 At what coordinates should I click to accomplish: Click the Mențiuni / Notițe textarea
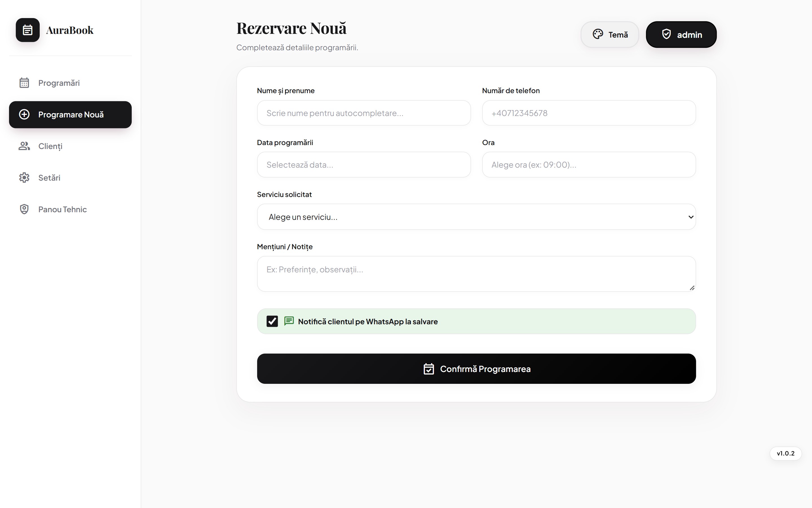[x=476, y=274]
